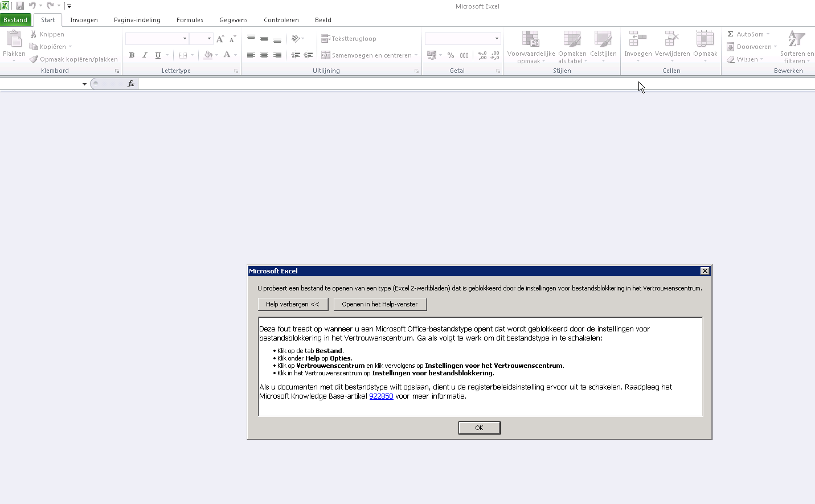
Task: Align text to top of cell
Action: [251, 39]
